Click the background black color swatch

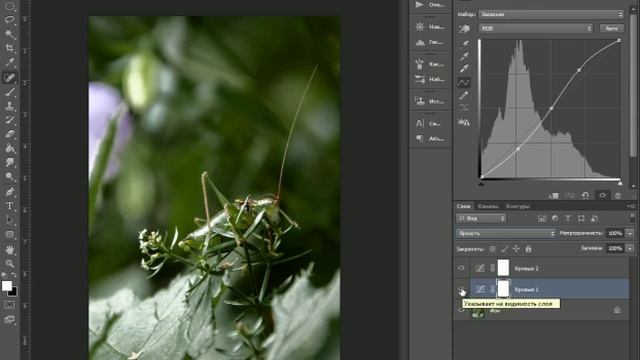coord(13,292)
